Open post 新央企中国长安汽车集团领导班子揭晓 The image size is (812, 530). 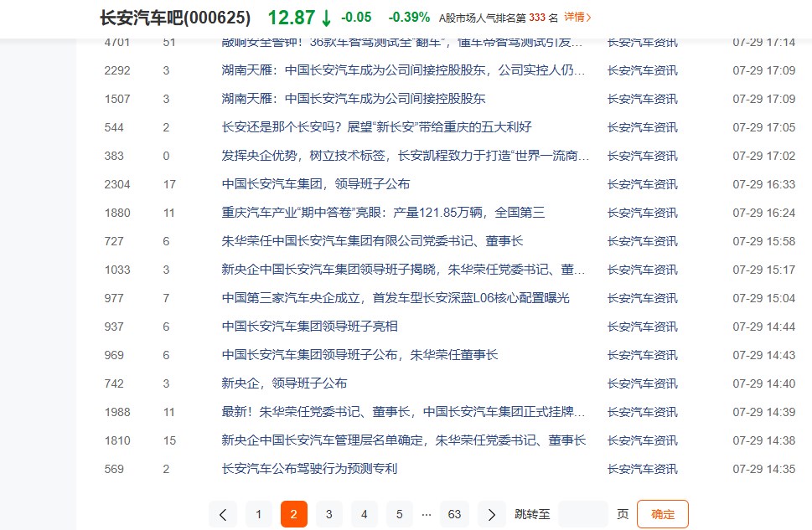(403, 270)
